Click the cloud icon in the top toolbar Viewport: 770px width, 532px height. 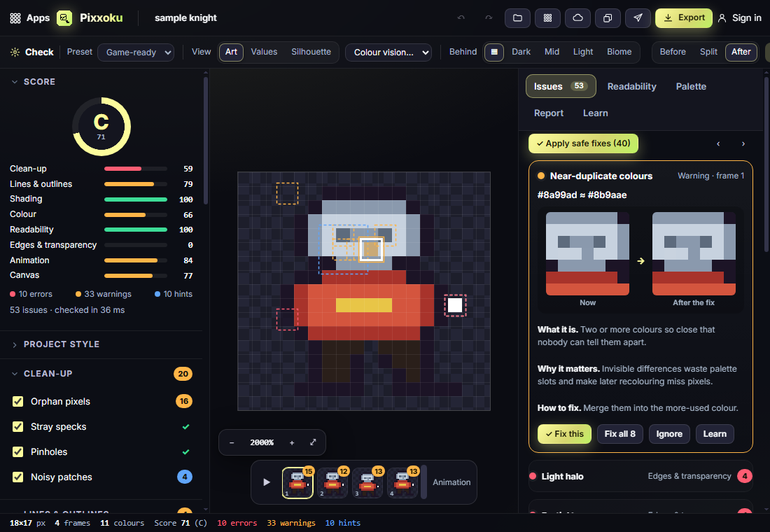[577, 18]
